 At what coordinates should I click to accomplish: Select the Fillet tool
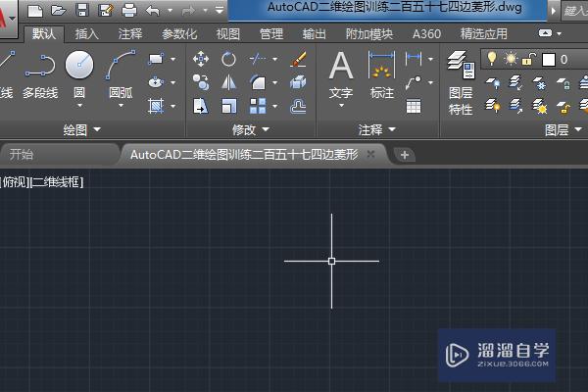[258, 82]
